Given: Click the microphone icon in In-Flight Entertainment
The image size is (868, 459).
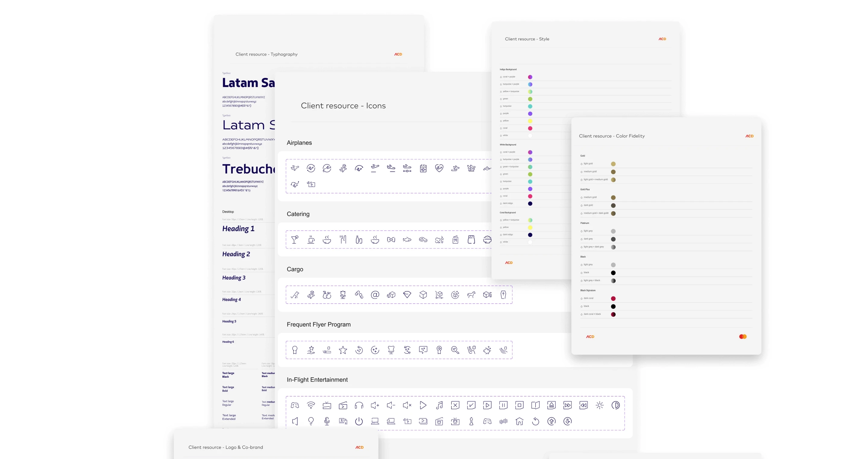Looking at the screenshot, I should 326,421.
